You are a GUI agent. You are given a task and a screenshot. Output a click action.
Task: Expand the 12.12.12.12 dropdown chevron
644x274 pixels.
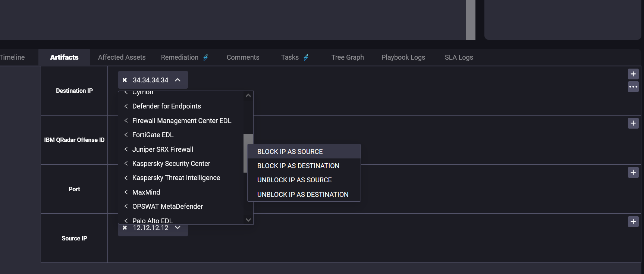click(x=178, y=228)
